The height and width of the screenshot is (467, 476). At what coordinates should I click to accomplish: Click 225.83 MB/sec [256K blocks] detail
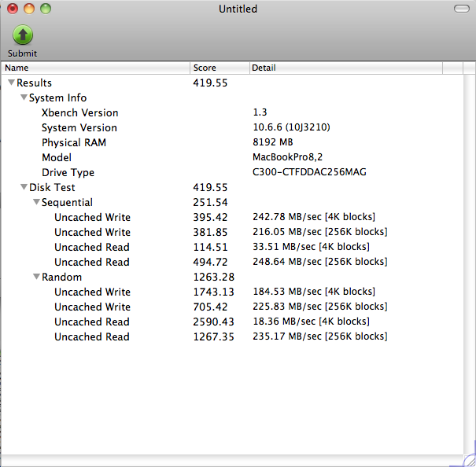pyautogui.click(x=320, y=306)
